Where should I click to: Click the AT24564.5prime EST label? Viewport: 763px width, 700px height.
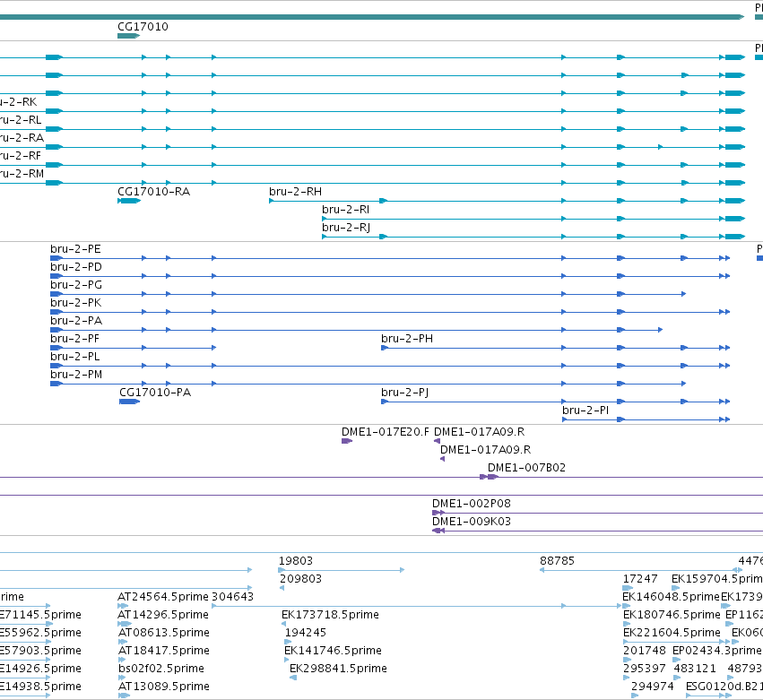(x=162, y=597)
